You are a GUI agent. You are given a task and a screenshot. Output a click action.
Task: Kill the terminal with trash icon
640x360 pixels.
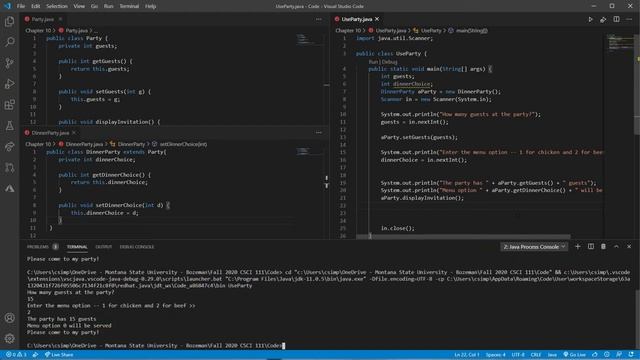tap(603, 247)
